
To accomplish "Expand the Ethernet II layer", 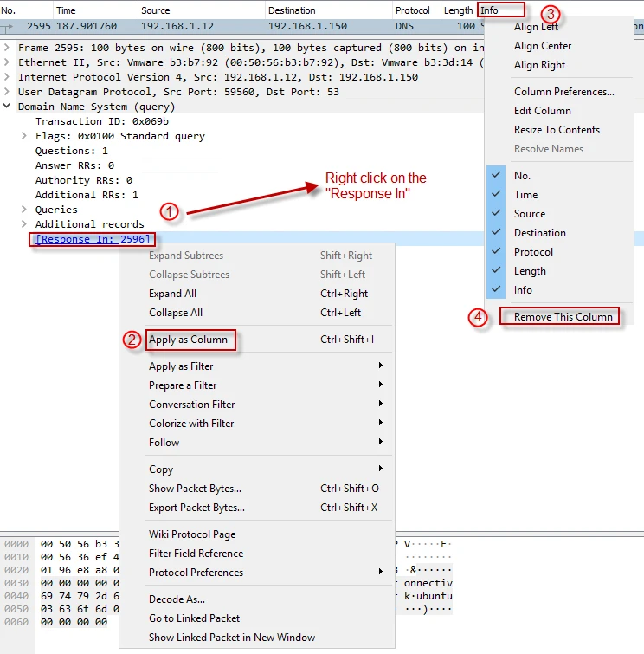I will pyautogui.click(x=8, y=62).
